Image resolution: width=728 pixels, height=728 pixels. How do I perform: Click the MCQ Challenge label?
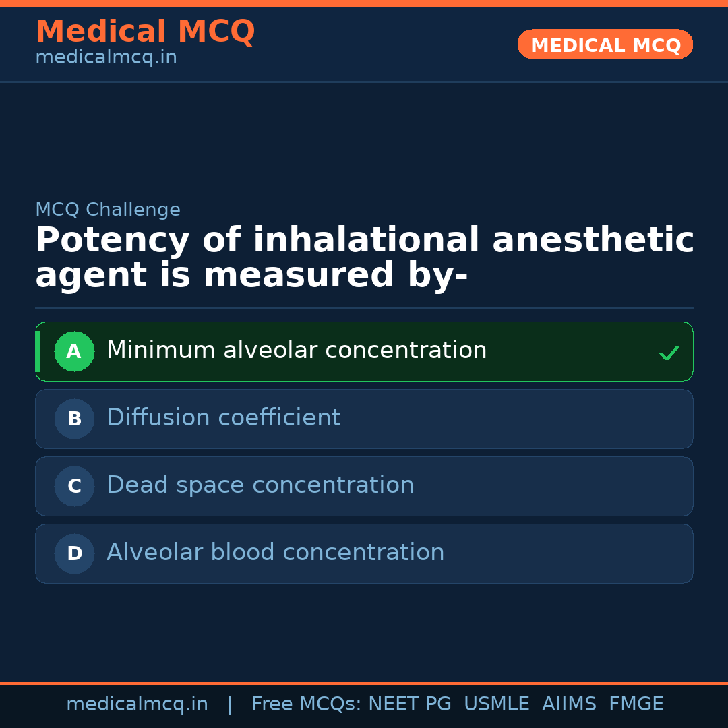point(108,210)
